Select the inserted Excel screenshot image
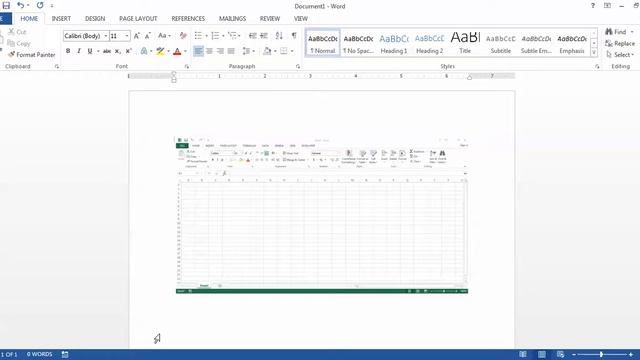Viewport: 640px width, 360px height. pyautogui.click(x=322, y=216)
